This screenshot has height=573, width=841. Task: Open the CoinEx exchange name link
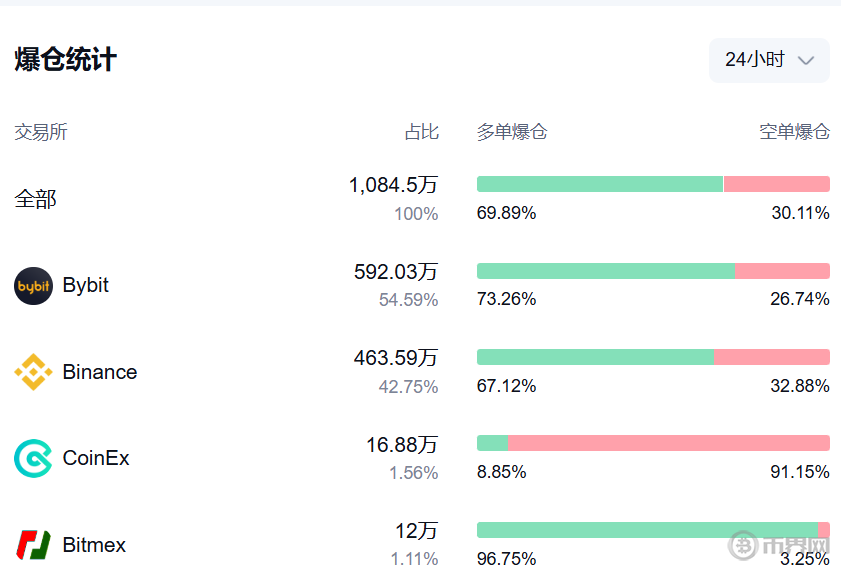point(96,458)
